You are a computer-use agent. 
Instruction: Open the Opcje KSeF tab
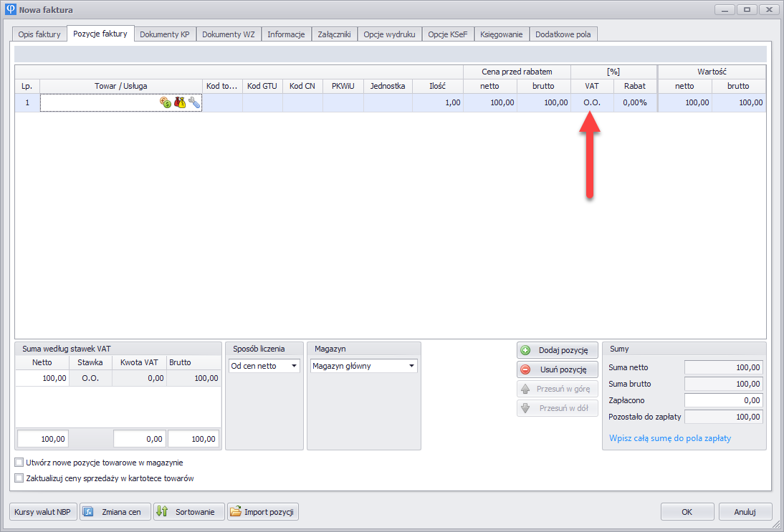tap(448, 34)
